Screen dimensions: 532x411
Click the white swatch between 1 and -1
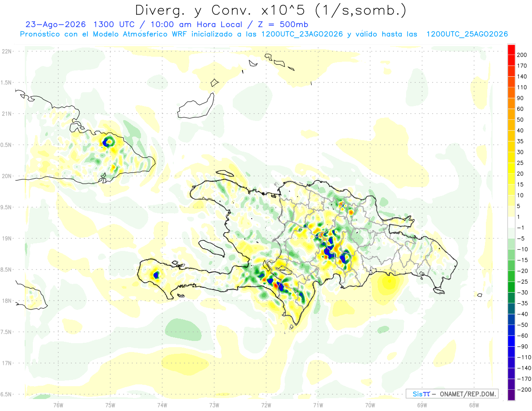pos(511,222)
